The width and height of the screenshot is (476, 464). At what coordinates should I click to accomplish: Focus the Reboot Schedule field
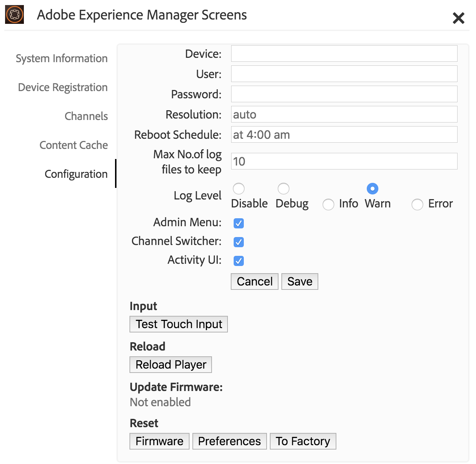344,134
